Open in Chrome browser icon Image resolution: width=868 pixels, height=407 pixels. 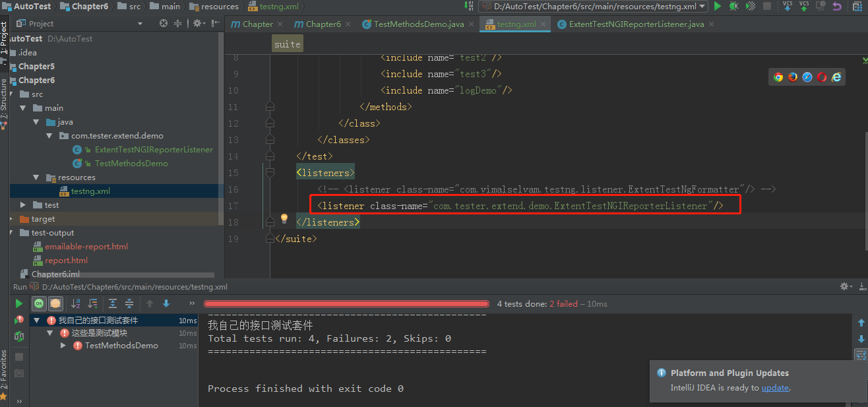point(778,77)
